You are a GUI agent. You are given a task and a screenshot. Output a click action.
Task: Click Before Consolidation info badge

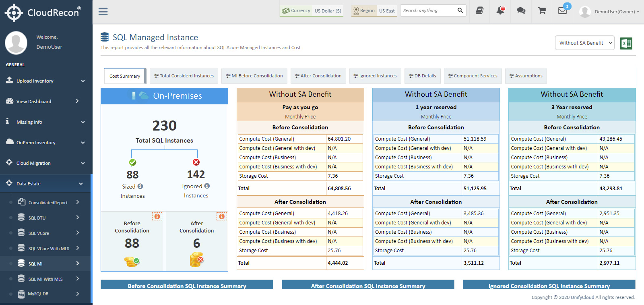click(x=157, y=216)
